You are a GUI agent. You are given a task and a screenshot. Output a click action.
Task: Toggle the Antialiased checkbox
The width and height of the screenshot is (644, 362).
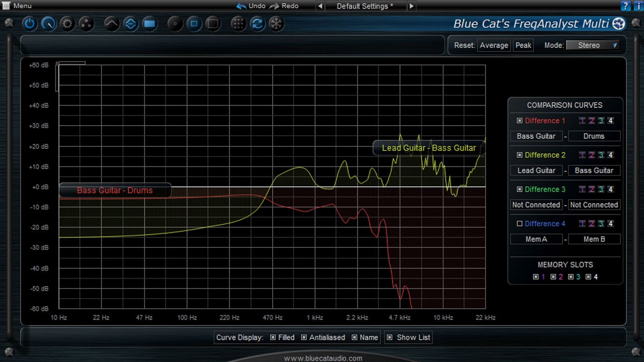304,337
